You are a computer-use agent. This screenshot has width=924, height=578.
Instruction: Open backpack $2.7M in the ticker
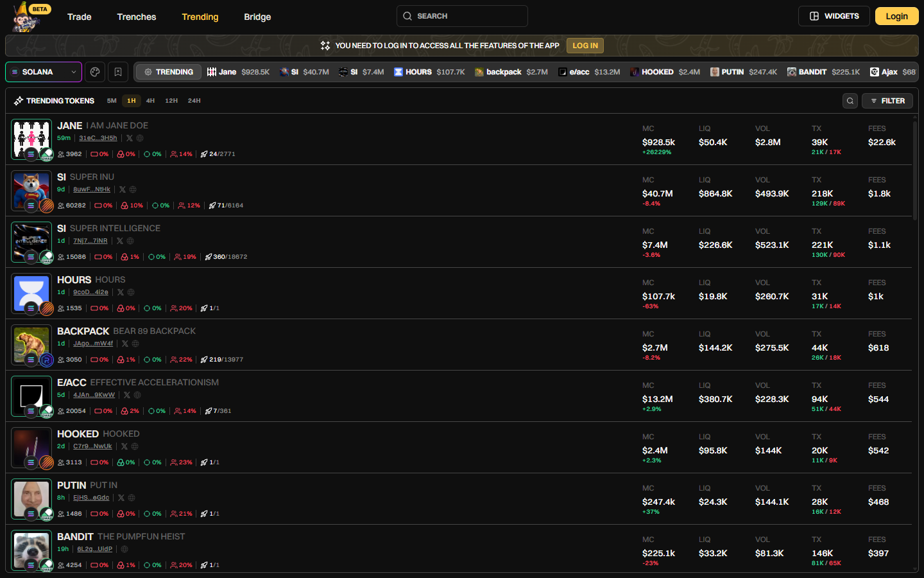511,72
